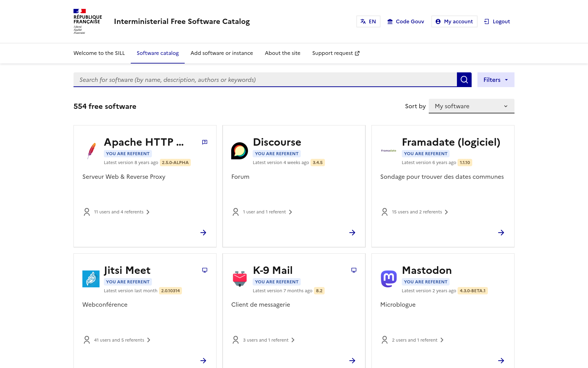The image size is (588, 368).
Task: Click the My account button
Action: pyautogui.click(x=454, y=21)
